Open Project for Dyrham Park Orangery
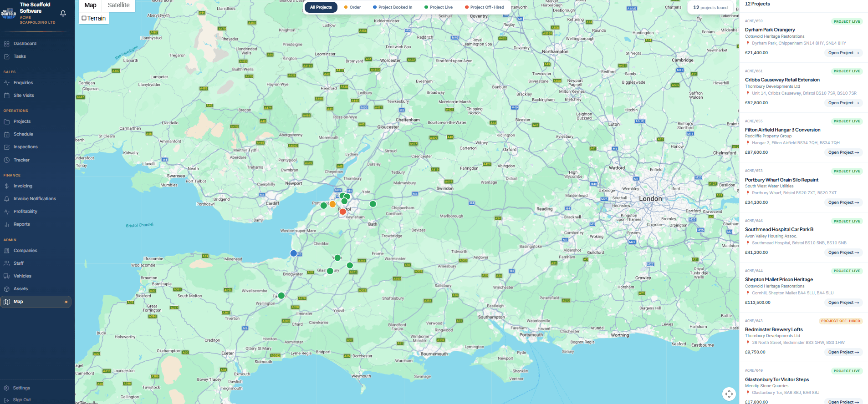 click(843, 53)
